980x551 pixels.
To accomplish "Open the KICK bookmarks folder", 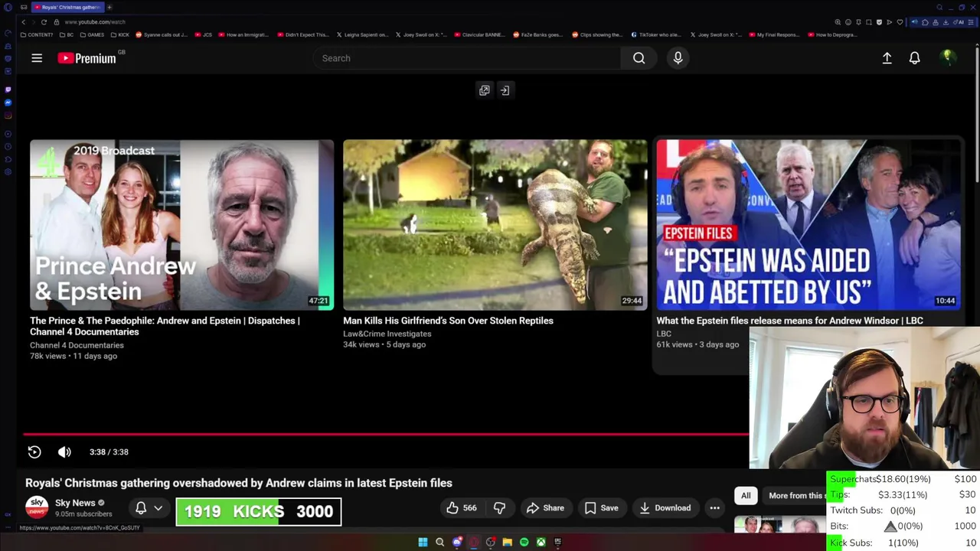I will tap(119, 34).
